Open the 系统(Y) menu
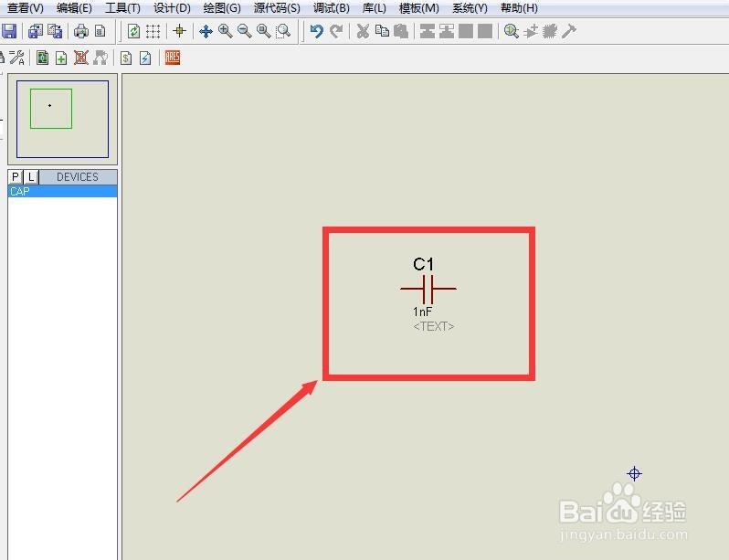Screen dimensions: 729x560 (x=470, y=8)
